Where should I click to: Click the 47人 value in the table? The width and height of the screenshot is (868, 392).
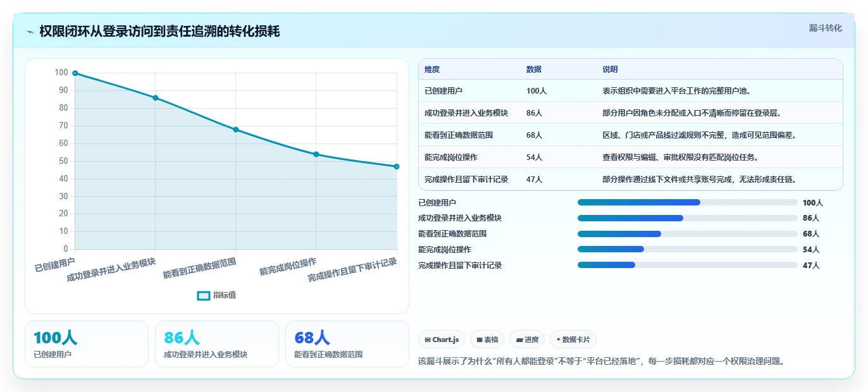coord(534,180)
